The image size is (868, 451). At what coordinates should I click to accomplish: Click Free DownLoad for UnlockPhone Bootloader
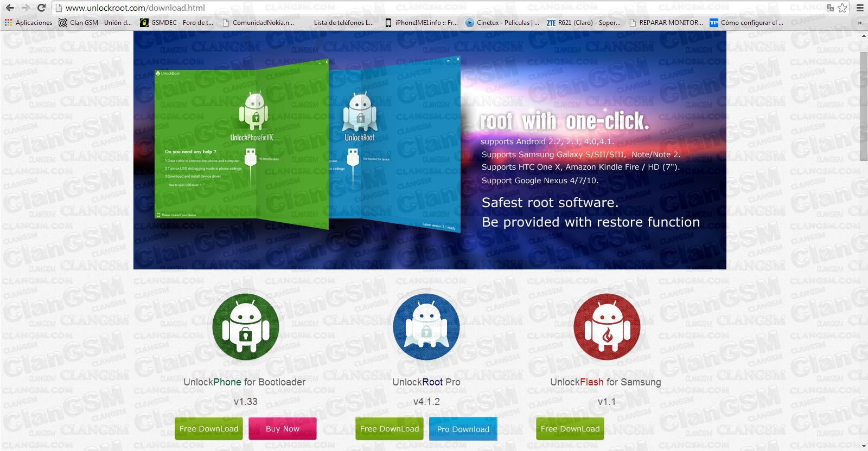coord(209,429)
